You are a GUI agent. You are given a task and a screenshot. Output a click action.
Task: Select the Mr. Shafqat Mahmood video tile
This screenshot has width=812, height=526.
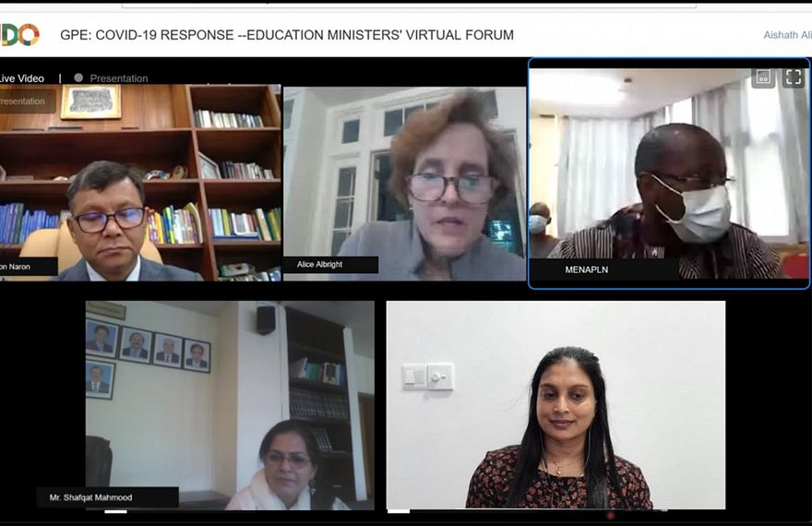coord(230,405)
